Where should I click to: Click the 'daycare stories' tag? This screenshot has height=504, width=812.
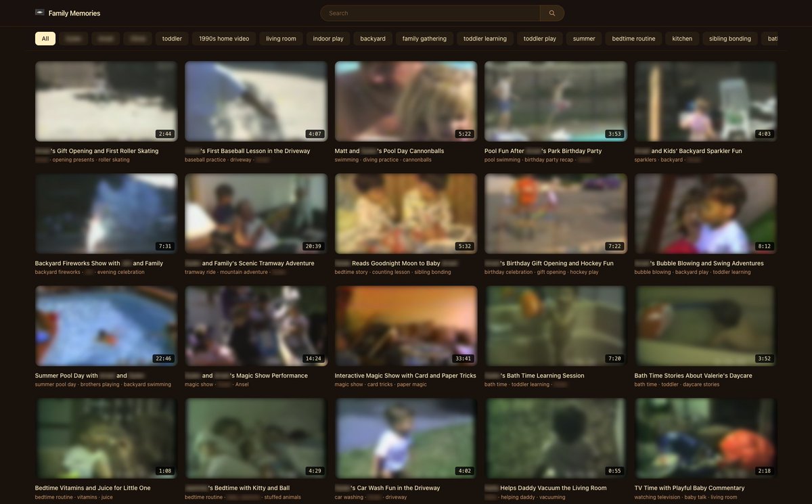(701, 384)
